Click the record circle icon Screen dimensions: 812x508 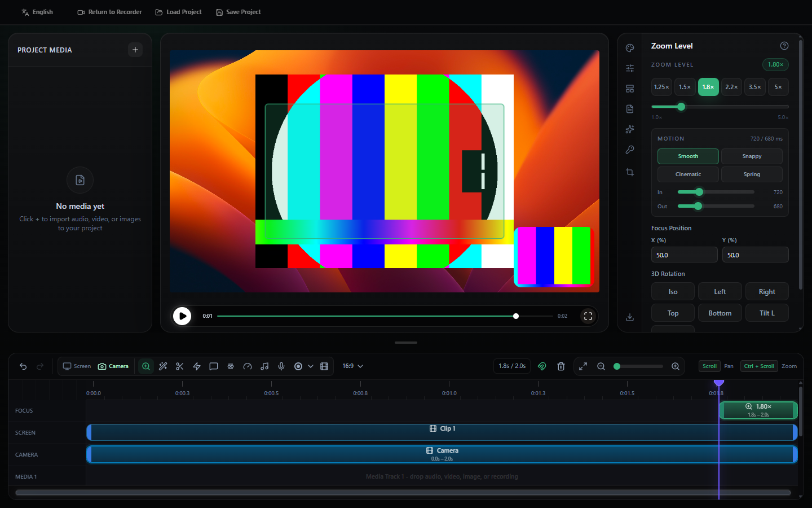pos(298,366)
